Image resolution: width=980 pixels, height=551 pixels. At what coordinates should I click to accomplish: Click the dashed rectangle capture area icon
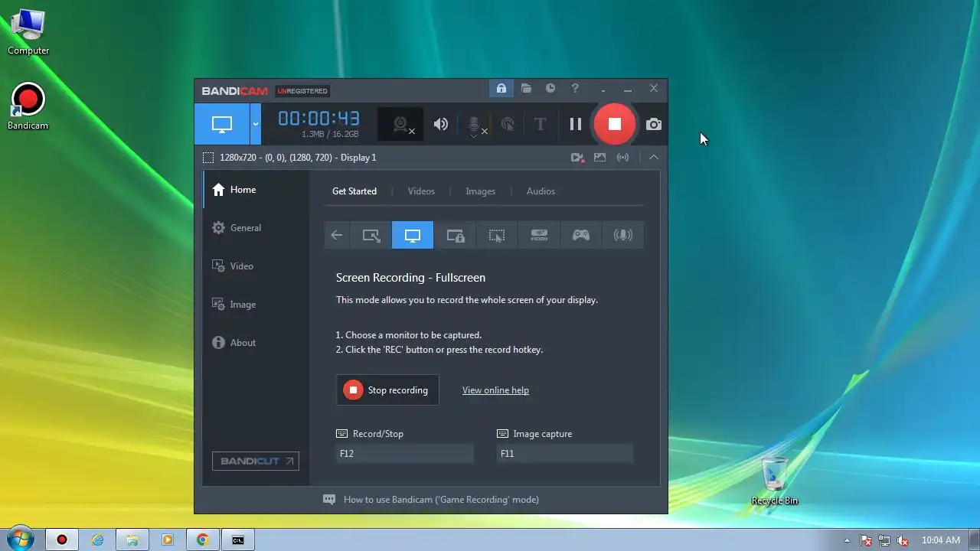coord(208,158)
